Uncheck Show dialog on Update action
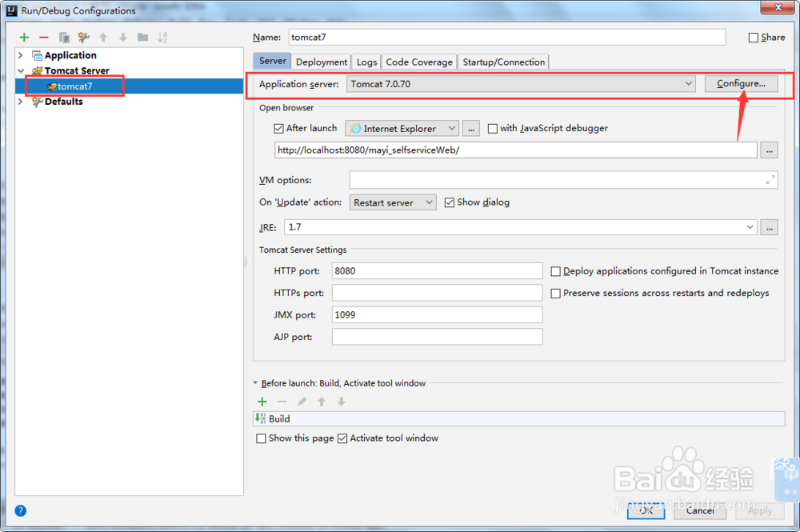 pyautogui.click(x=450, y=202)
